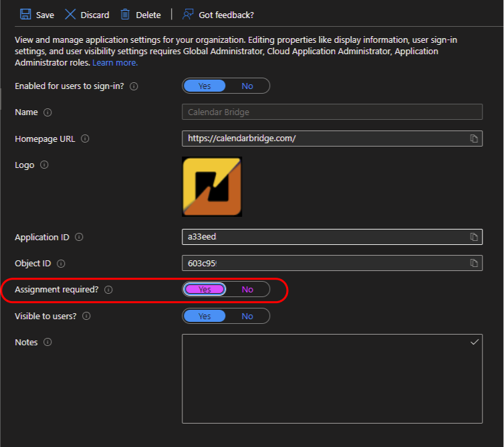
Task: Open info tooltip for Enabled for users to sign-in
Action: [x=134, y=86]
